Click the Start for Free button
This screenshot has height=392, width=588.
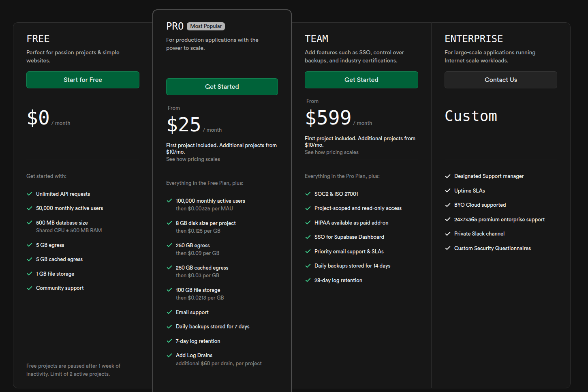click(83, 80)
